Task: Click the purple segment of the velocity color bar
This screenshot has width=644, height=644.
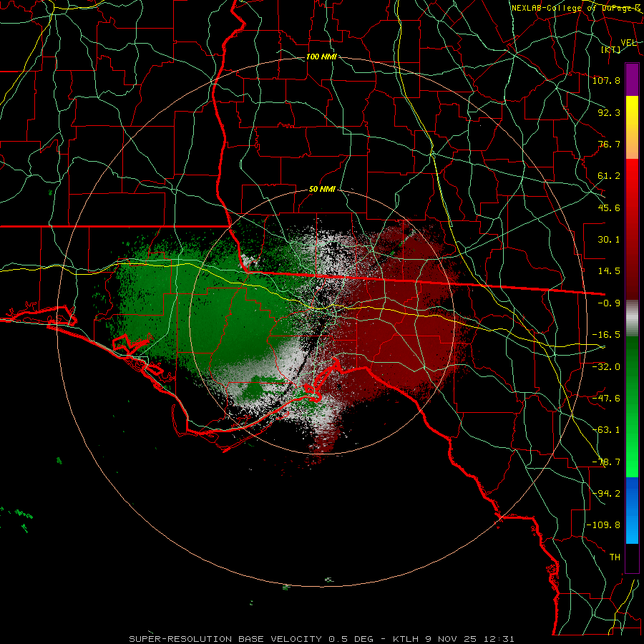Action: click(632, 79)
